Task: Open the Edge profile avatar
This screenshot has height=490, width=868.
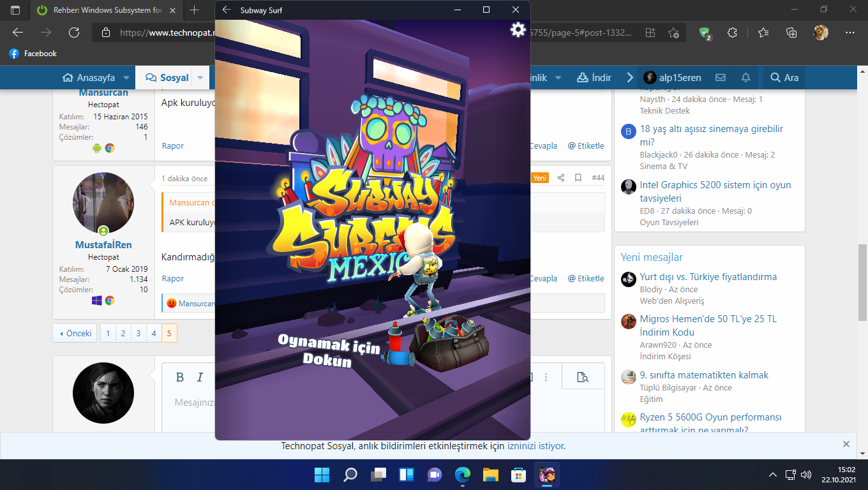Action: tap(821, 33)
